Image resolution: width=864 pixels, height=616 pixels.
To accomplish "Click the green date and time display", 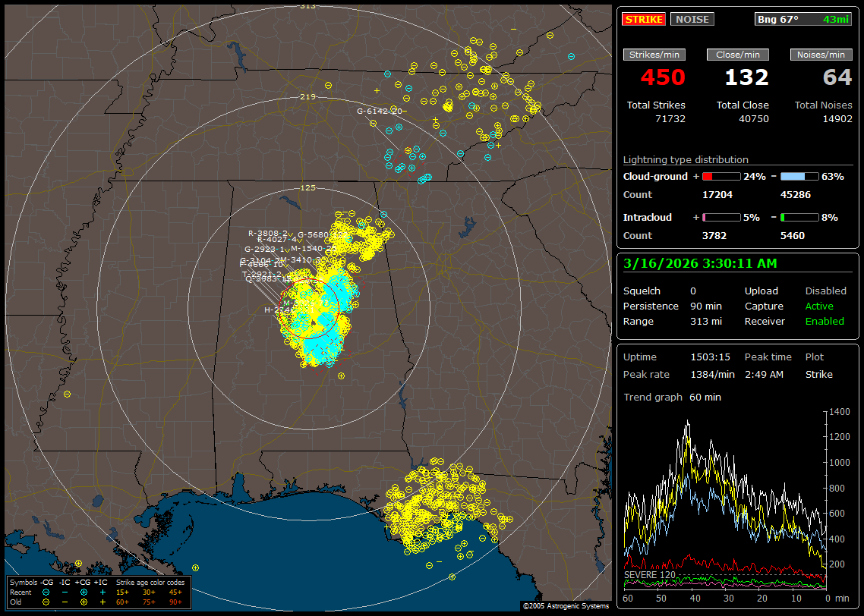I will coord(698,264).
